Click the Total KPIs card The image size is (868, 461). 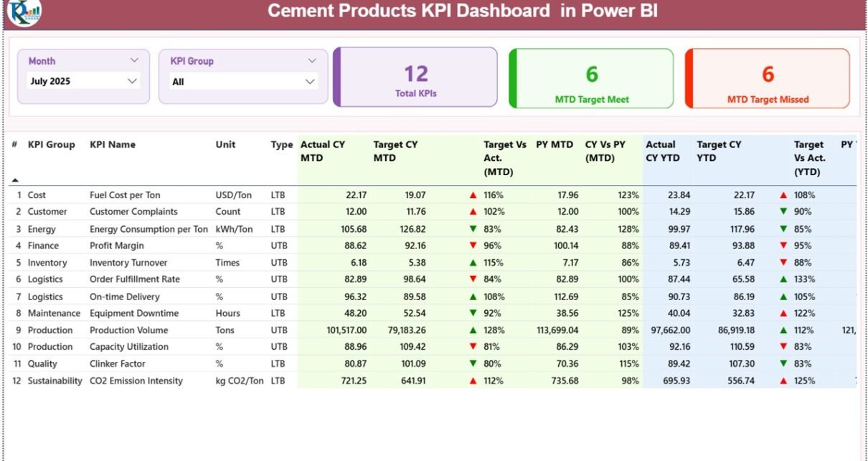(415, 78)
